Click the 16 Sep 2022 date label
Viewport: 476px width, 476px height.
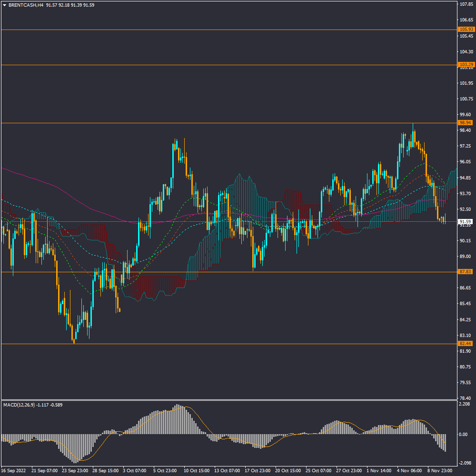tap(15, 470)
